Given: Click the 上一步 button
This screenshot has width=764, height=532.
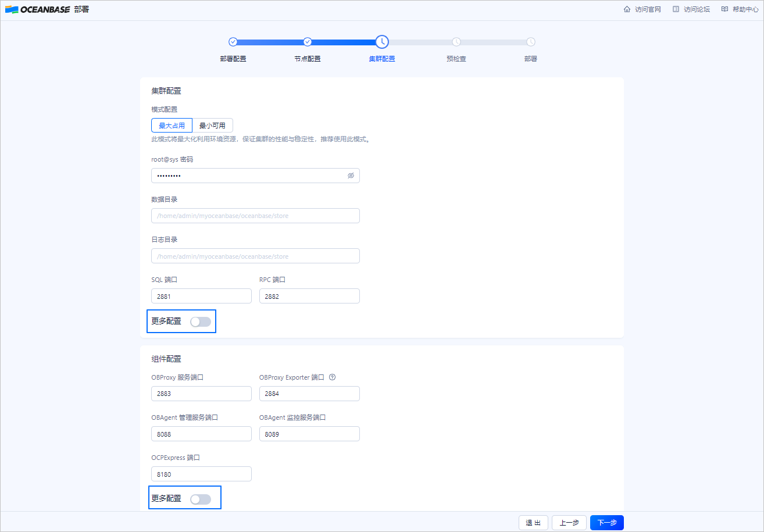Looking at the screenshot, I should pos(570,522).
